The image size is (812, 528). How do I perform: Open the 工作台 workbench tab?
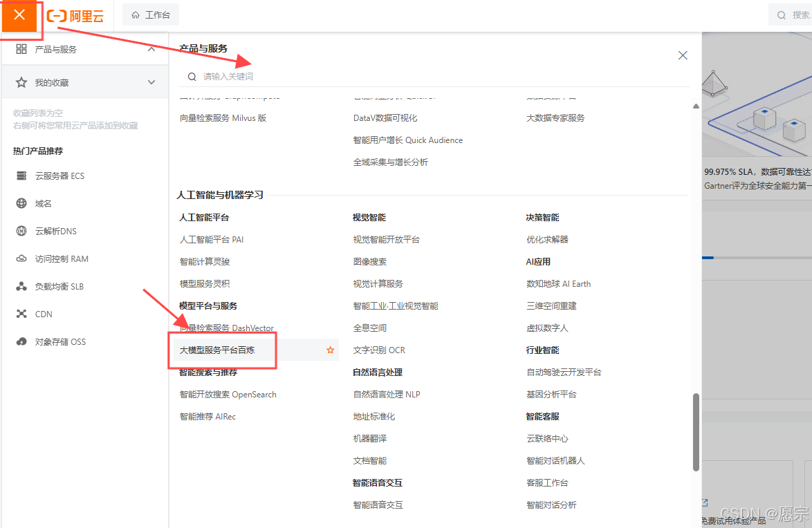(151, 15)
